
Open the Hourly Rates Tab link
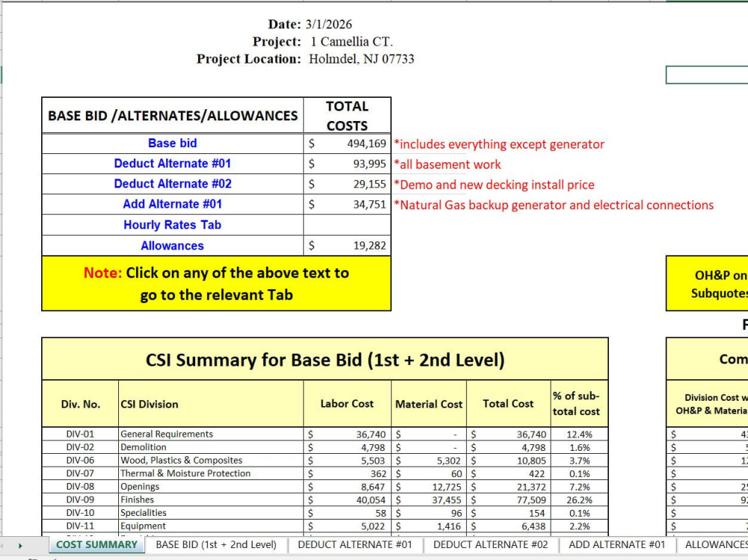pyautogui.click(x=172, y=224)
